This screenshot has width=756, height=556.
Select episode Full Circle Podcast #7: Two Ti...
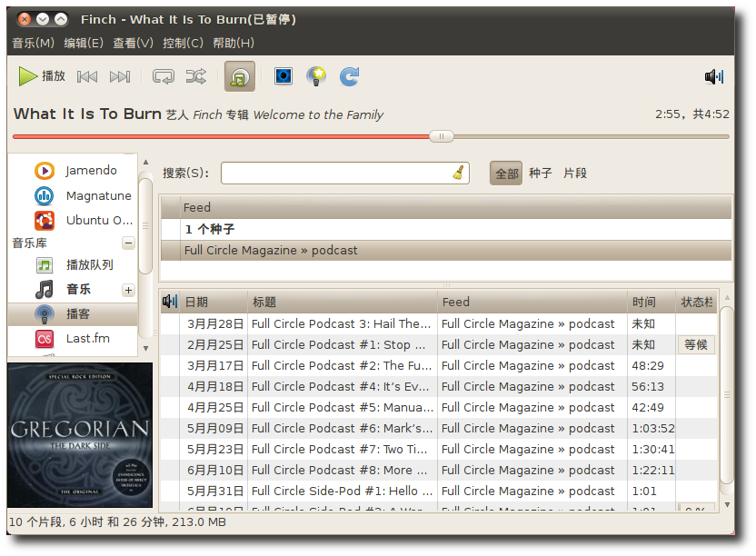pyautogui.click(x=439, y=449)
